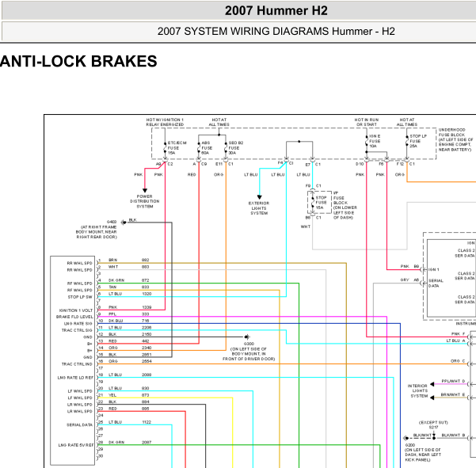476x468 pixels.
Task: Click the "2007 Hummer H2" title
Action: coord(276,10)
